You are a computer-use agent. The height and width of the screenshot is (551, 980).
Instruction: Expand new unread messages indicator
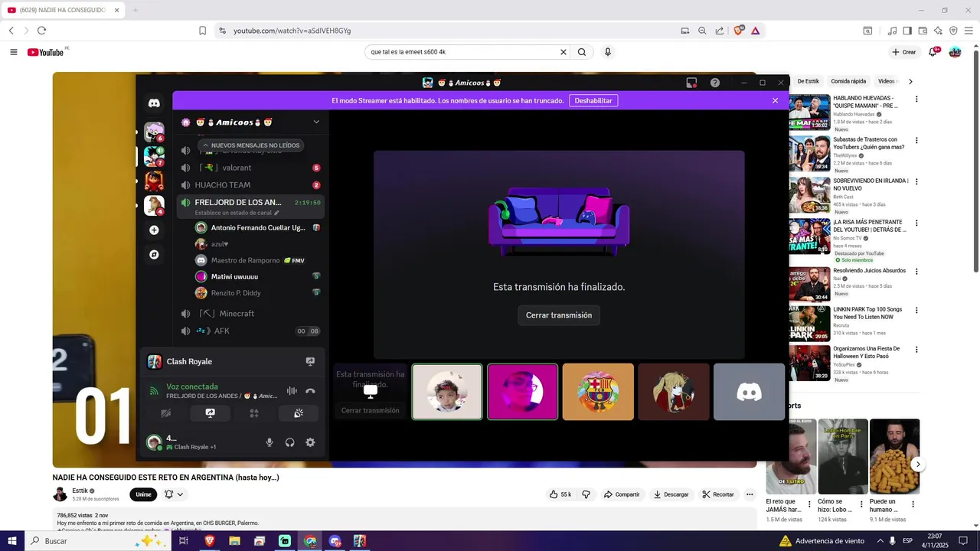[x=251, y=145]
